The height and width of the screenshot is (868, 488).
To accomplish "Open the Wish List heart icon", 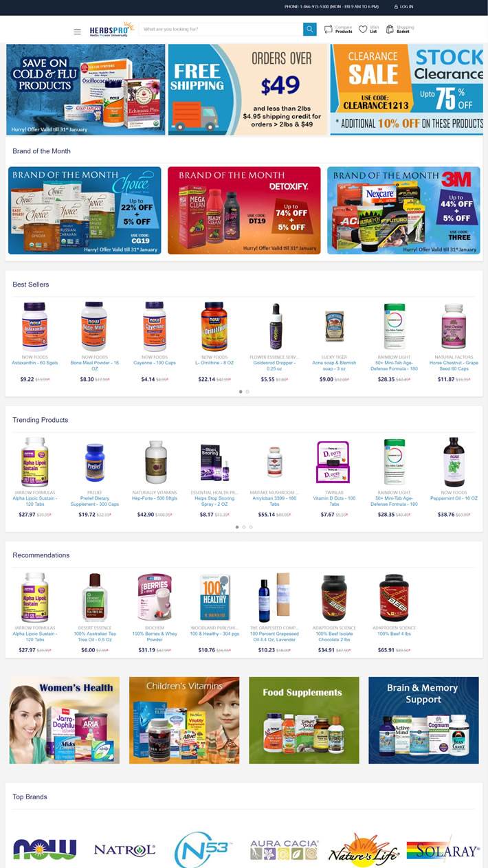I will [x=363, y=30].
